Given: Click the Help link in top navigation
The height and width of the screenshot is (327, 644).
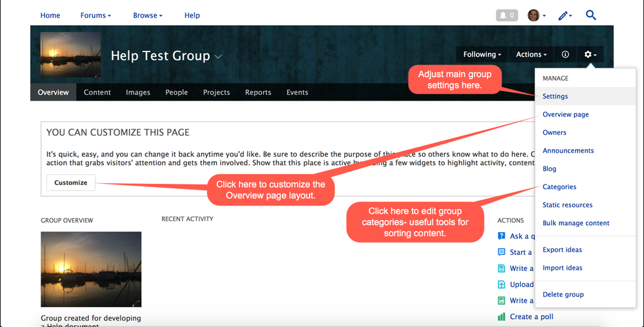Looking at the screenshot, I should point(192,15).
